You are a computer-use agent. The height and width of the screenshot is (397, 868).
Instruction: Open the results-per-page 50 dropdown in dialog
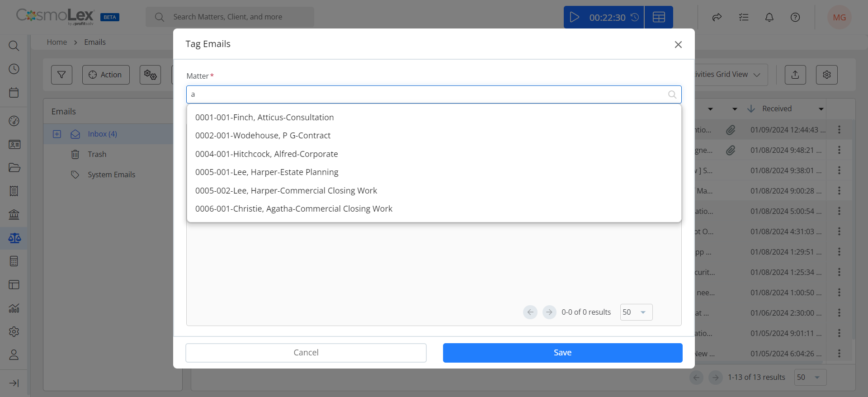click(636, 312)
